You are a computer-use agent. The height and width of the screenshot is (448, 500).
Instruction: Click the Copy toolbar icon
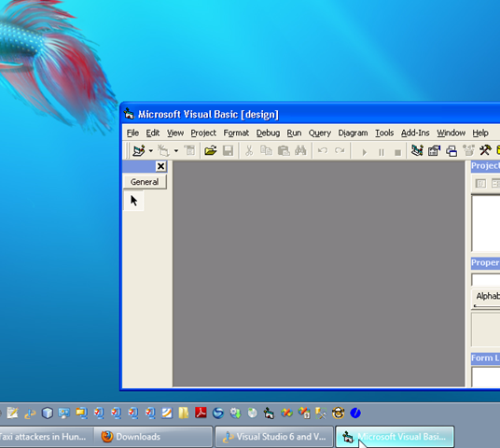(266, 150)
